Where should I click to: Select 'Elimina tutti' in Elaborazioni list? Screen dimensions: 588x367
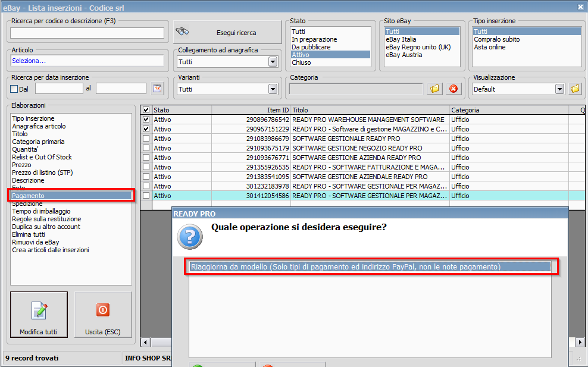(x=71, y=234)
